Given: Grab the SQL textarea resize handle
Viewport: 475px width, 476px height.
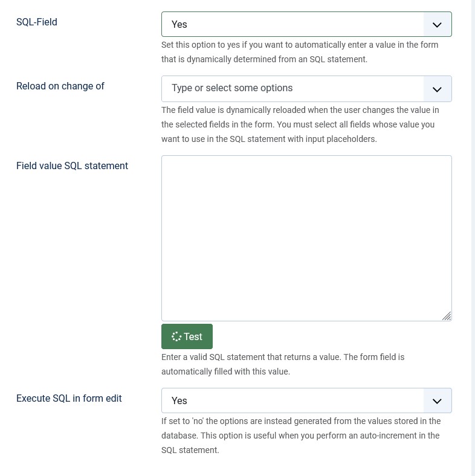Looking at the screenshot, I should 447,316.
